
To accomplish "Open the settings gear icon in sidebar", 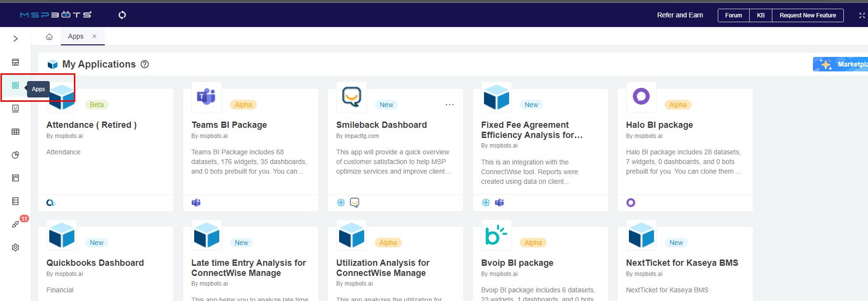I will click(15, 247).
